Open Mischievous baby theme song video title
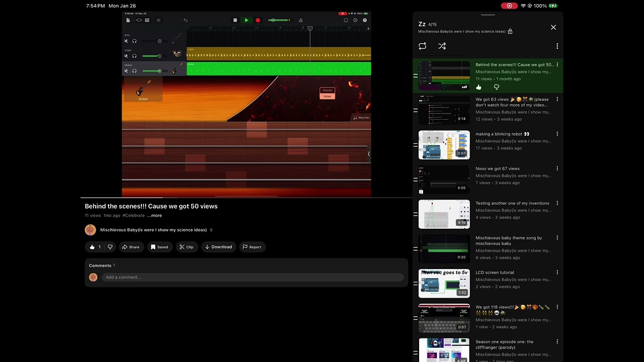 (x=509, y=241)
